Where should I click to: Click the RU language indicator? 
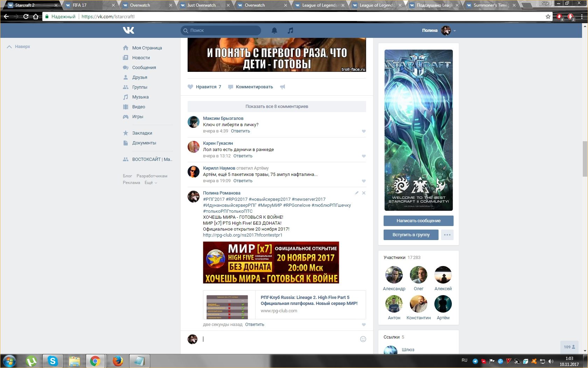[464, 360]
